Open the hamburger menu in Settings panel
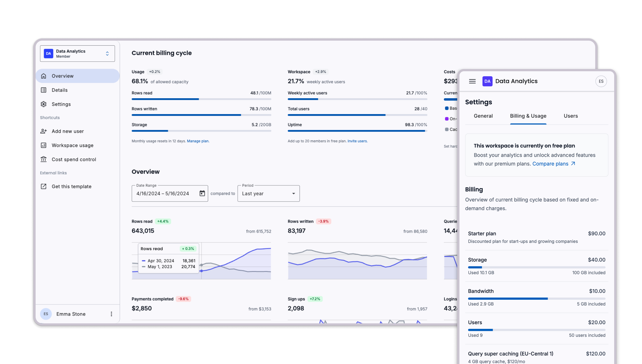 tap(472, 81)
